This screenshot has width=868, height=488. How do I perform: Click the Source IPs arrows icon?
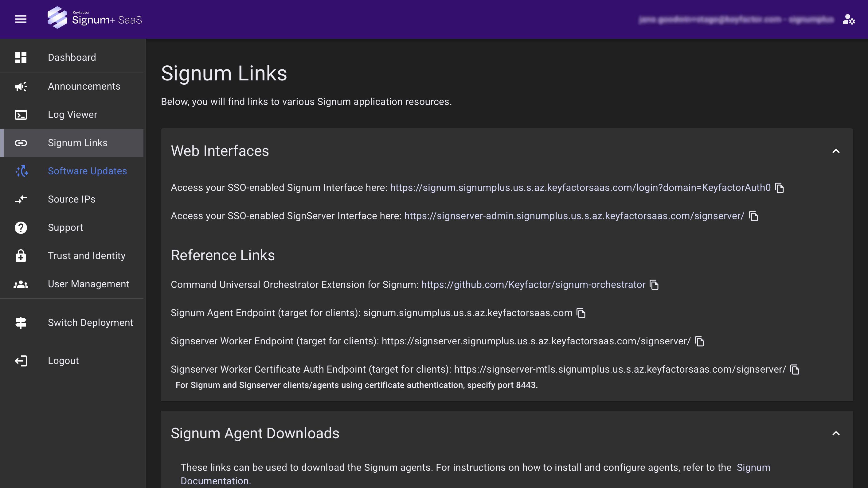pos(21,199)
